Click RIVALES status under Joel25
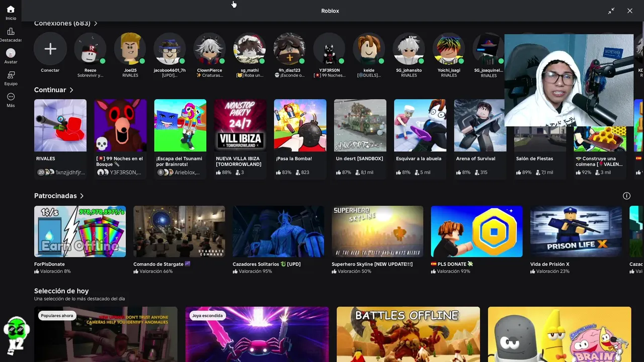The height and width of the screenshot is (362, 644). pyautogui.click(x=130, y=75)
